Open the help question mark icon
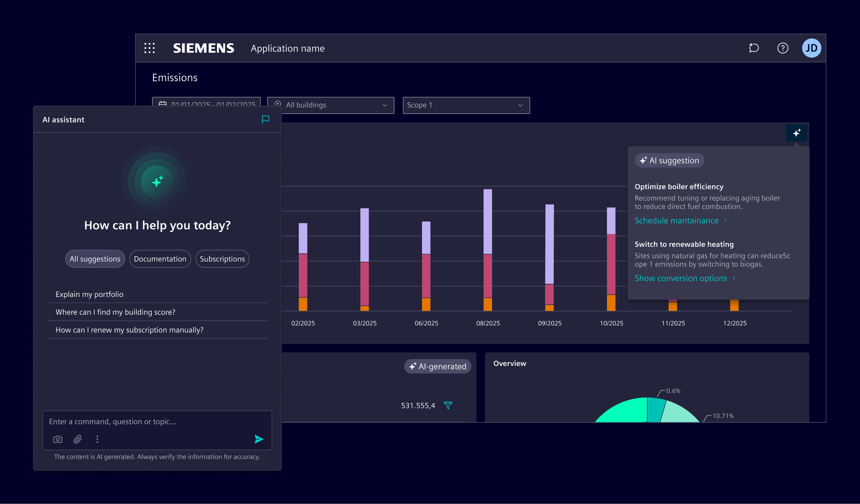The image size is (860, 504). (x=783, y=48)
